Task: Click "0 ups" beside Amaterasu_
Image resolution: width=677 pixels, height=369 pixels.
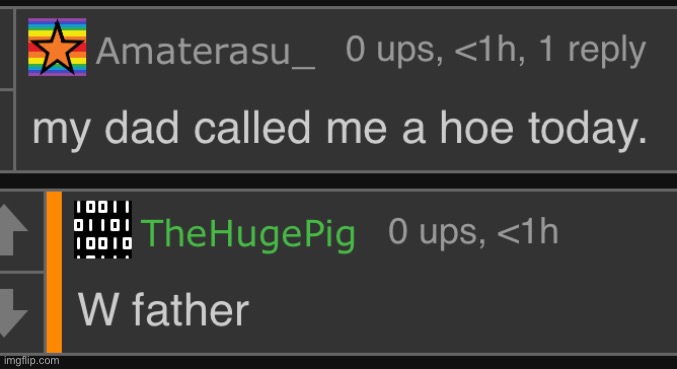Action: [x=395, y=50]
